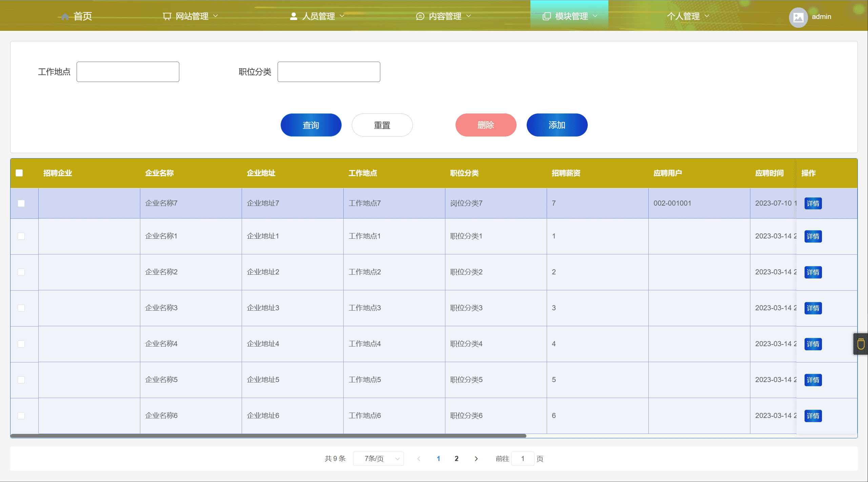Click the red 删除 button
Viewport: 868px width, 482px height.
click(x=486, y=125)
